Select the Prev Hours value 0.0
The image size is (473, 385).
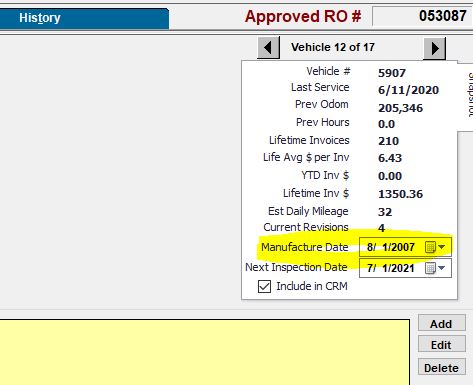coord(386,124)
